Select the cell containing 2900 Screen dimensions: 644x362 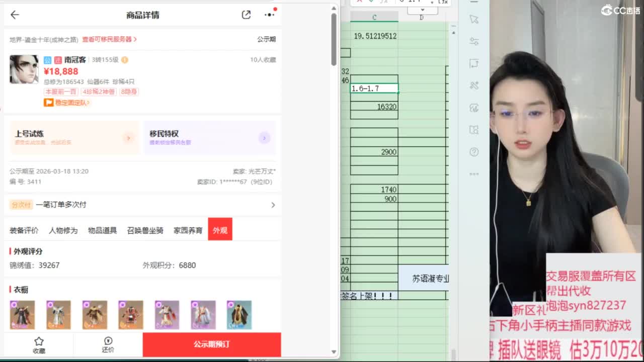374,152
